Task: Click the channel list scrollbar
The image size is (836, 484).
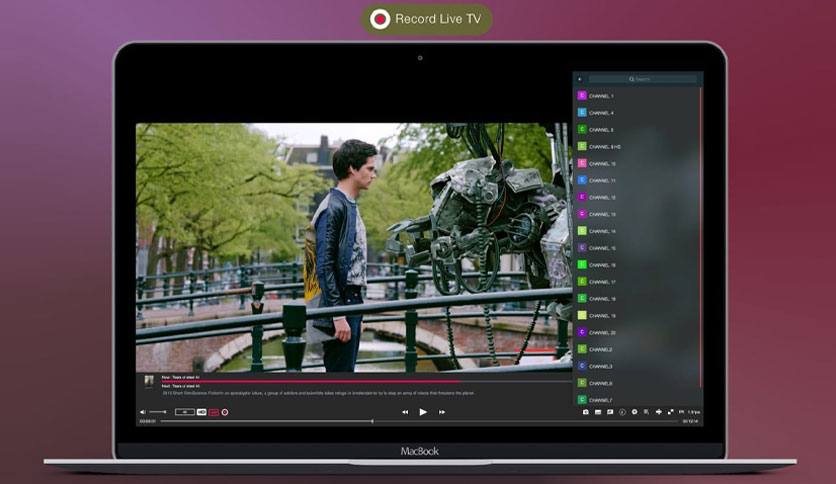Action: [x=700, y=237]
